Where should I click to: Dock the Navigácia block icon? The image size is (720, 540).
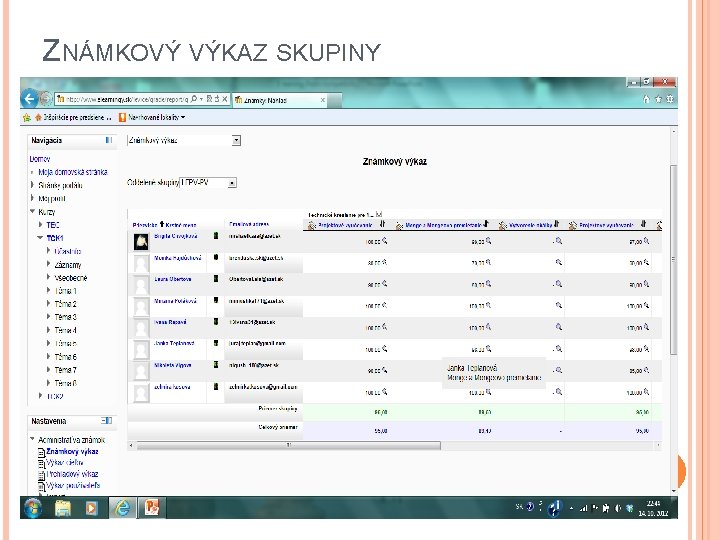(x=109, y=140)
